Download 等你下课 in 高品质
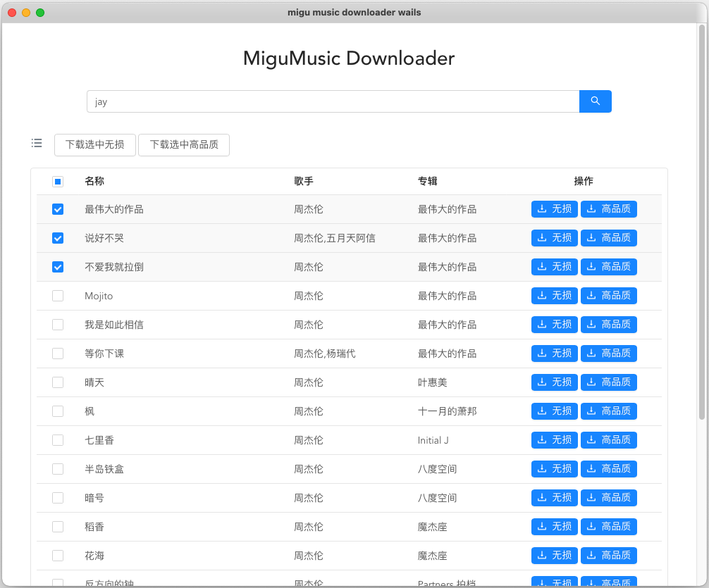Image resolution: width=709 pixels, height=588 pixels. pos(609,354)
